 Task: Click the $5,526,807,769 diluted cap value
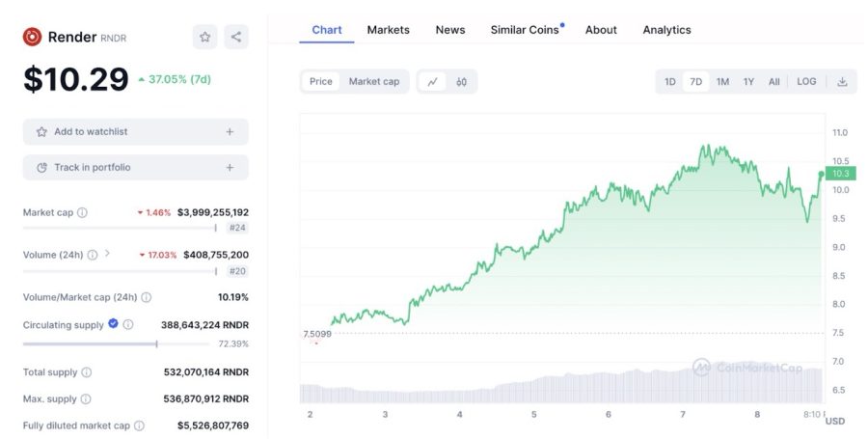[x=213, y=425]
